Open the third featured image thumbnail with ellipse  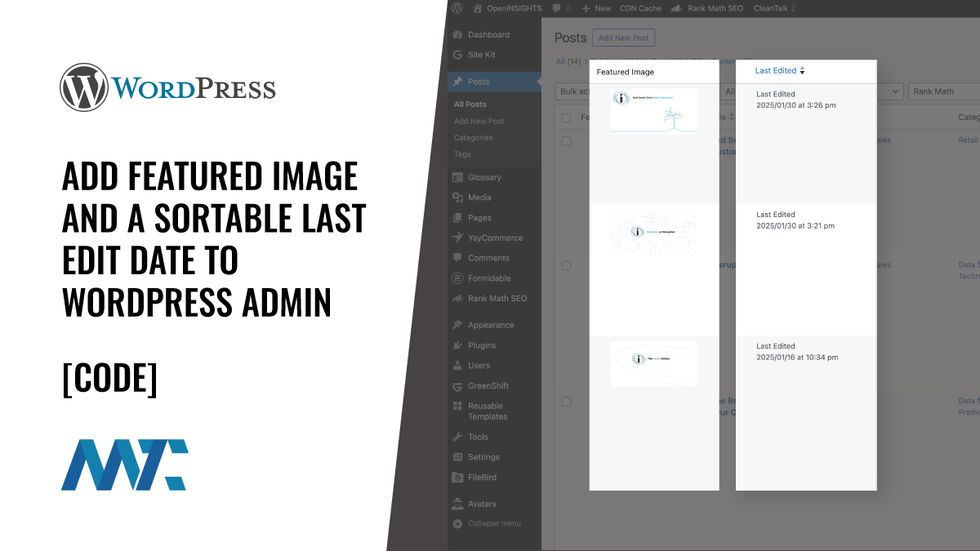coord(653,363)
